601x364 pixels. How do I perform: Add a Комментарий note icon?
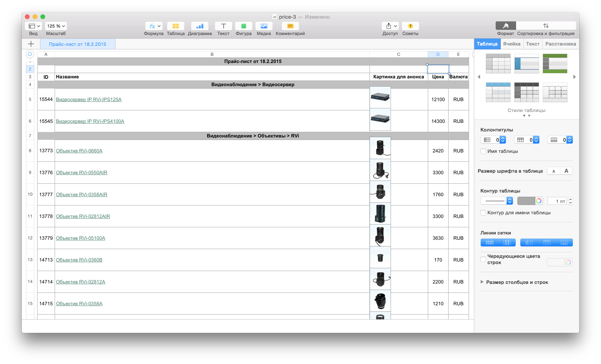point(290,26)
